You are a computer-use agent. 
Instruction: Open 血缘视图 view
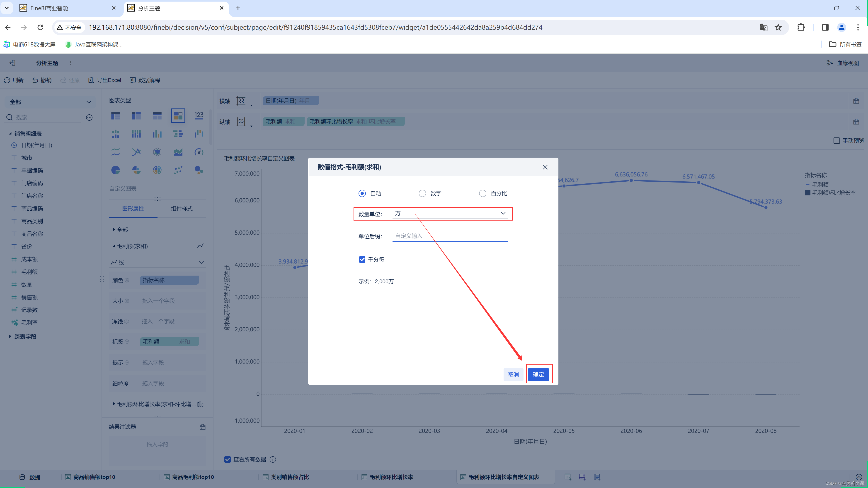843,63
